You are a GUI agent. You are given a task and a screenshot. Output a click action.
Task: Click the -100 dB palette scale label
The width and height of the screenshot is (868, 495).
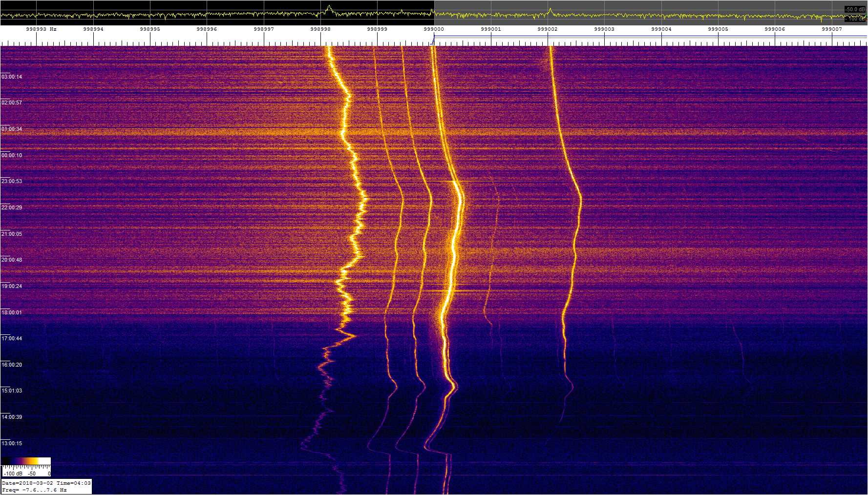[13, 474]
